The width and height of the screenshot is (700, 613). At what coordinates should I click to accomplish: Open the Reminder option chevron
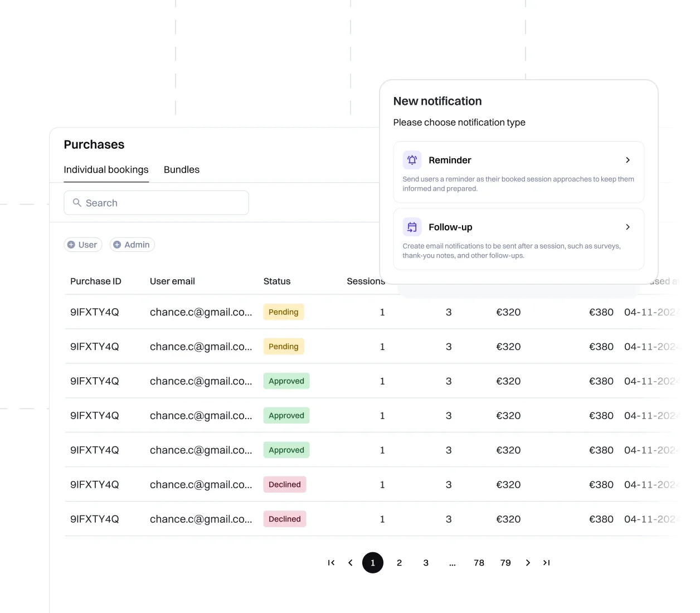click(x=628, y=160)
